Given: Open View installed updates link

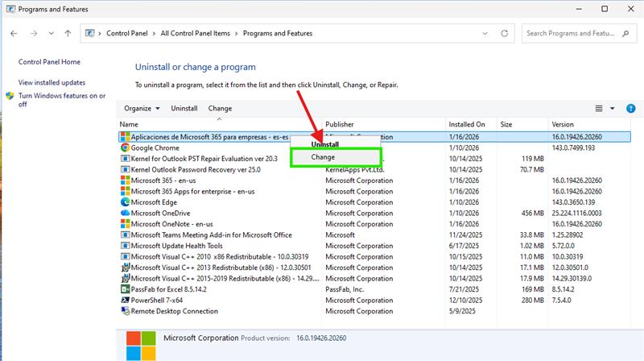Looking at the screenshot, I should [x=52, y=82].
